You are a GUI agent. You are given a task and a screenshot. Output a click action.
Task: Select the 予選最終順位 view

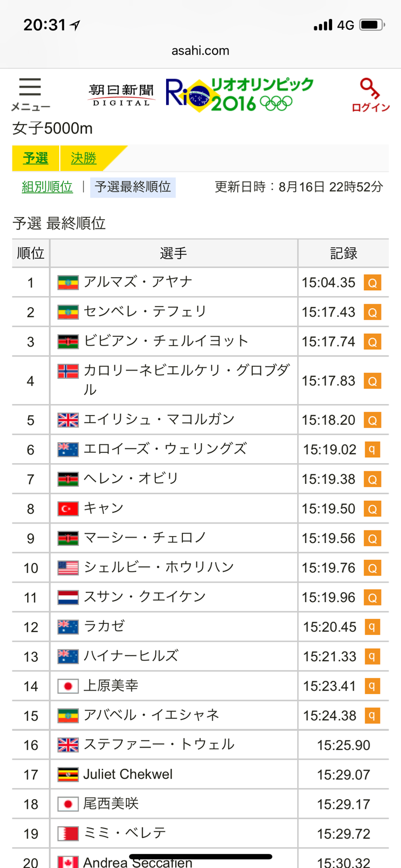tap(133, 187)
